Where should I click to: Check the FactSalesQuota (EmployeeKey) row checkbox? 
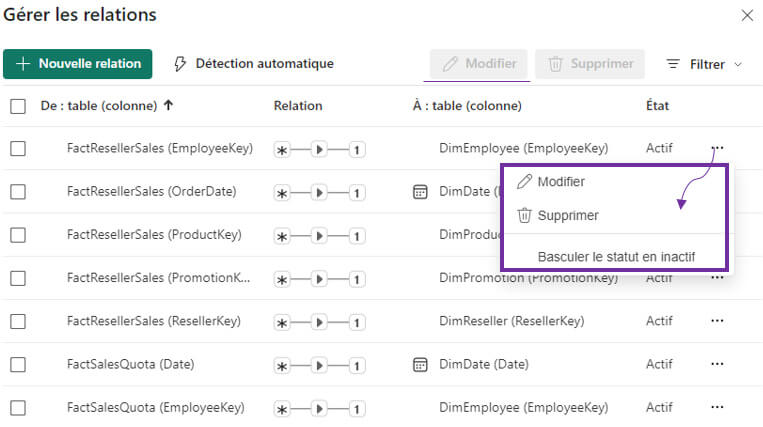(18, 408)
